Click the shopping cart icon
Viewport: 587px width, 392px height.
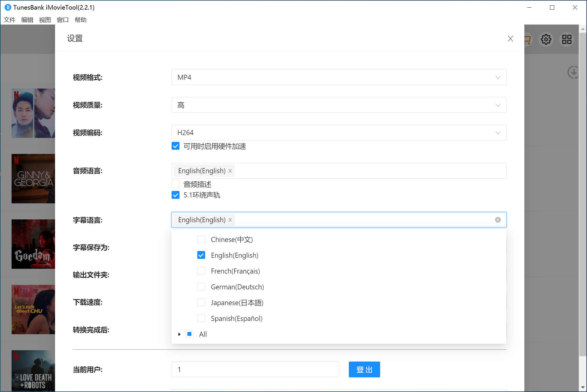(527, 39)
